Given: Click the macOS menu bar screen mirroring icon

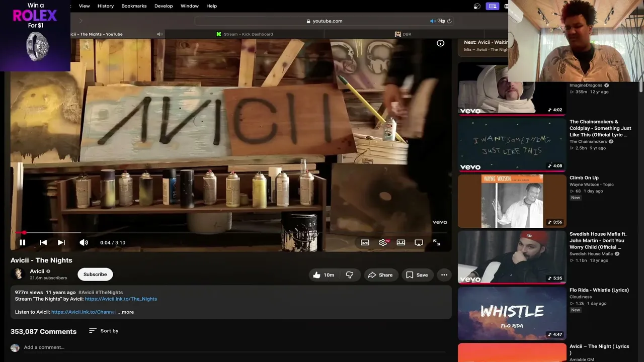Looking at the screenshot, I should tap(493, 6).
